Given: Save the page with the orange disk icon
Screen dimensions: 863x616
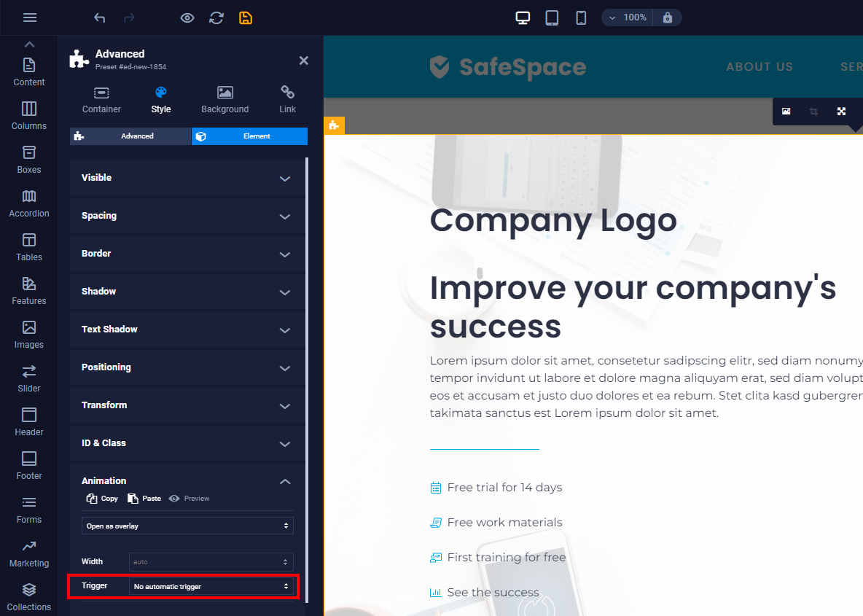Looking at the screenshot, I should point(246,17).
